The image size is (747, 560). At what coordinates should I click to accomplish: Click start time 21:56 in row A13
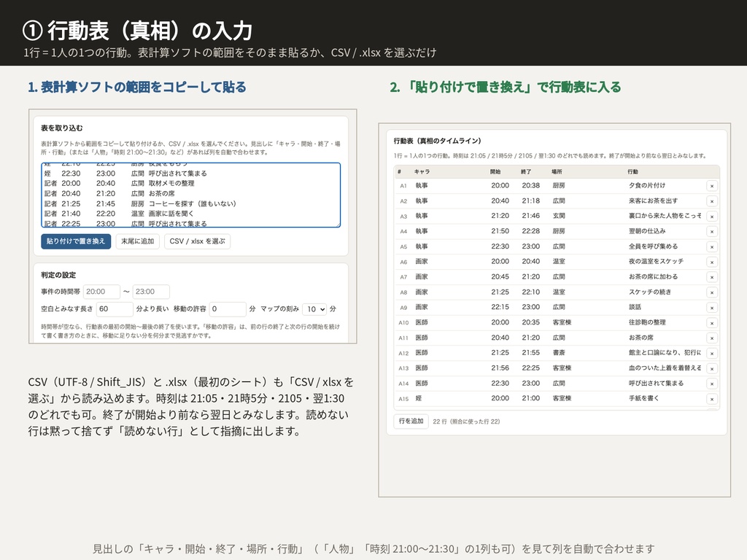click(500, 368)
